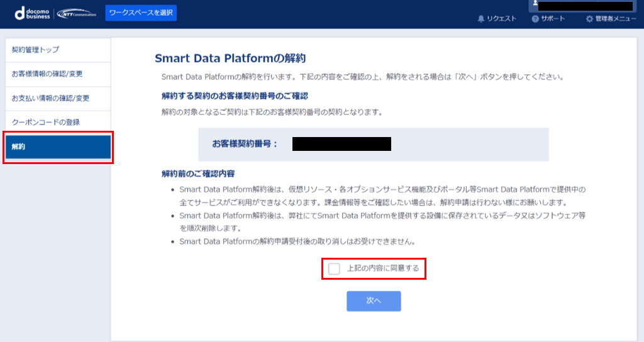Click the question mark icon beside サポート
644x342 pixels.
click(535, 19)
